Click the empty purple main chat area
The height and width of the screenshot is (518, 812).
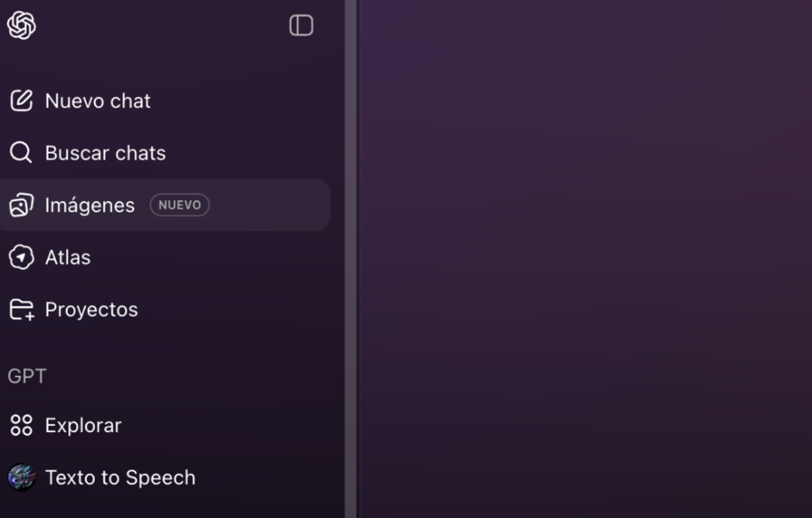[x=585, y=259]
